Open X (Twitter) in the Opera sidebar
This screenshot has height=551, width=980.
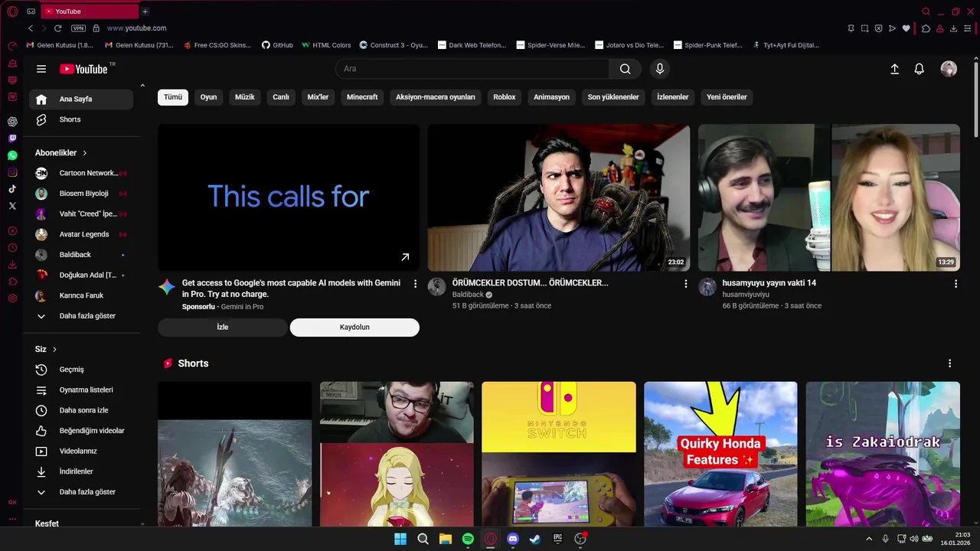click(12, 206)
